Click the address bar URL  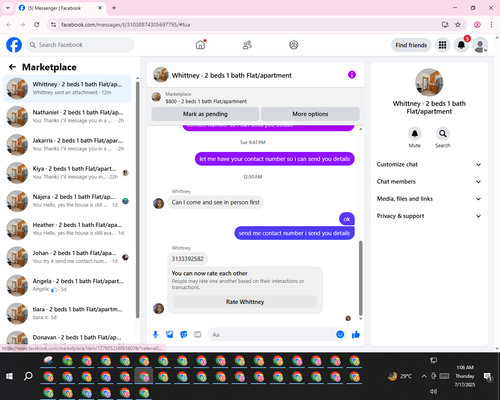125,25
